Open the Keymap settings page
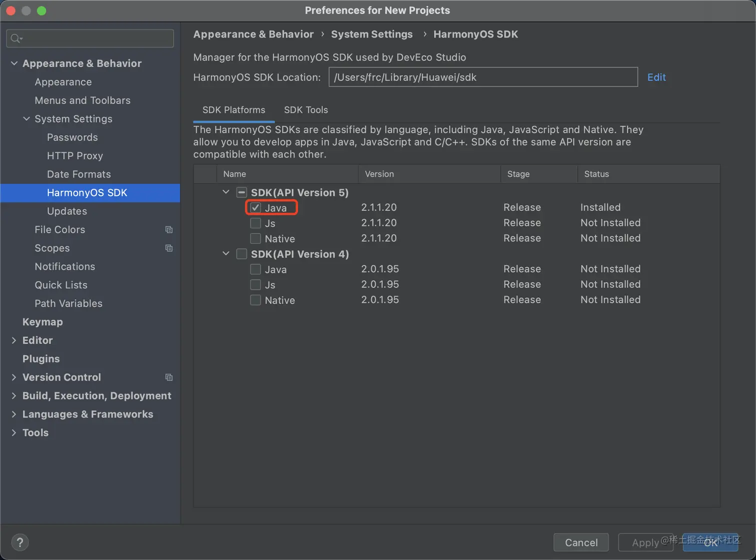The height and width of the screenshot is (560, 756). pyautogui.click(x=42, y=322)
